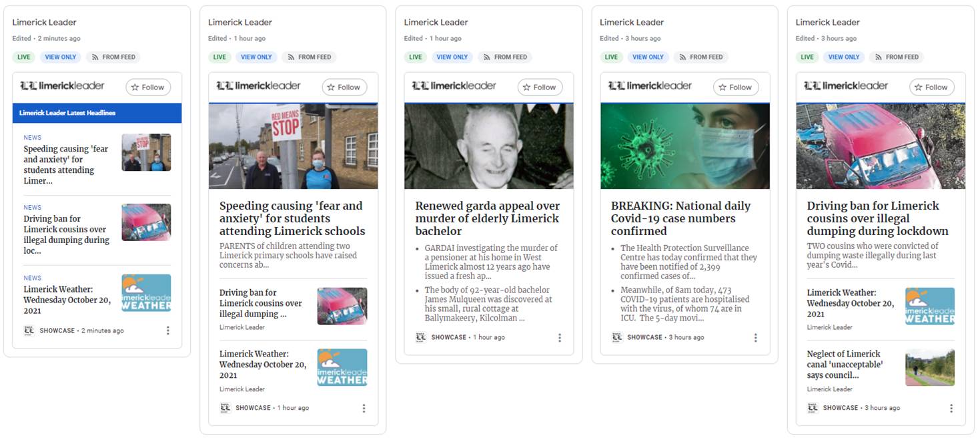Open the canal path thumbnail

click(x=930, y=367)
